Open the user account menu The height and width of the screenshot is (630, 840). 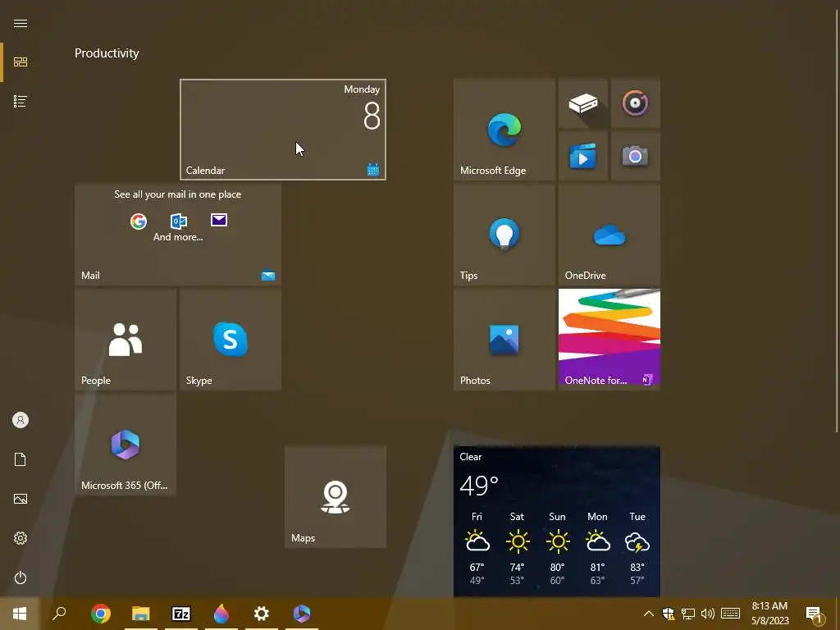(21, 420)
